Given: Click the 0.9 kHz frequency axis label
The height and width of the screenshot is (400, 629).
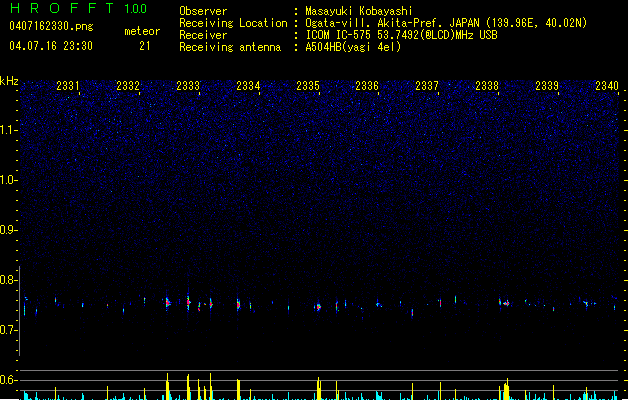Looking at the screenshot, I should 9,230.
